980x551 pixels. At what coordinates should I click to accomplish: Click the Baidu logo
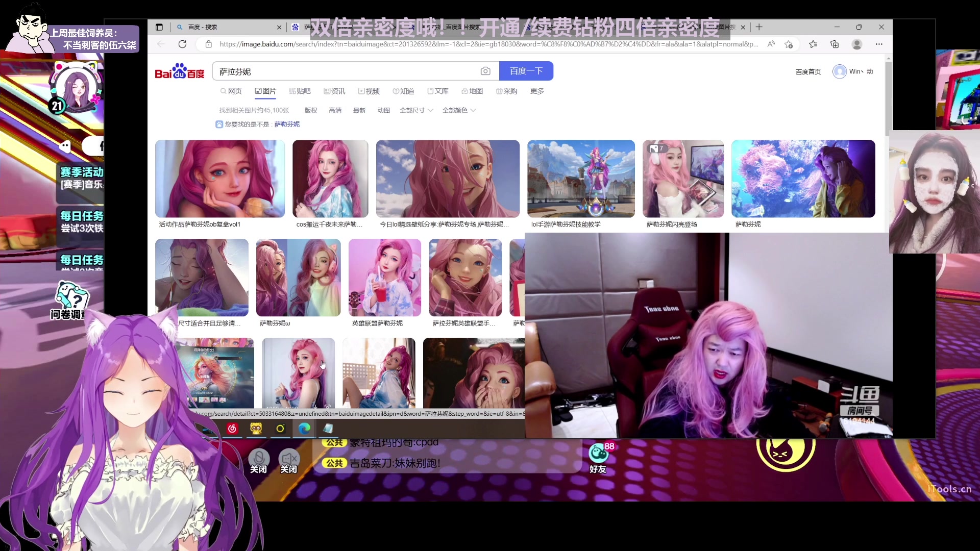[180, 71]
